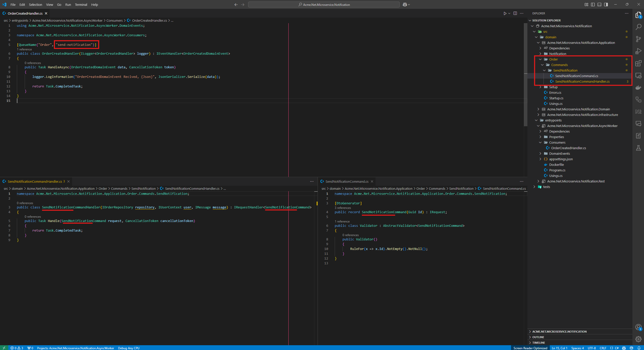Open the Help menu

click(94, 5)
